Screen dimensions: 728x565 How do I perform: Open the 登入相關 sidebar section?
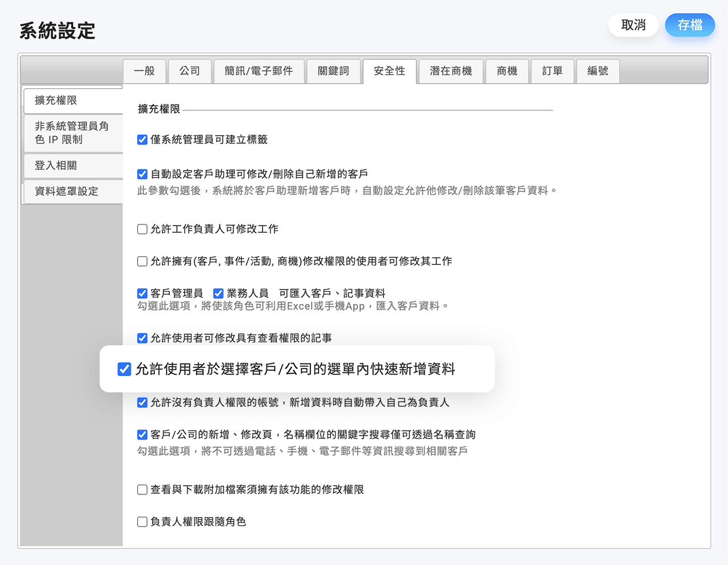point(73,165)
